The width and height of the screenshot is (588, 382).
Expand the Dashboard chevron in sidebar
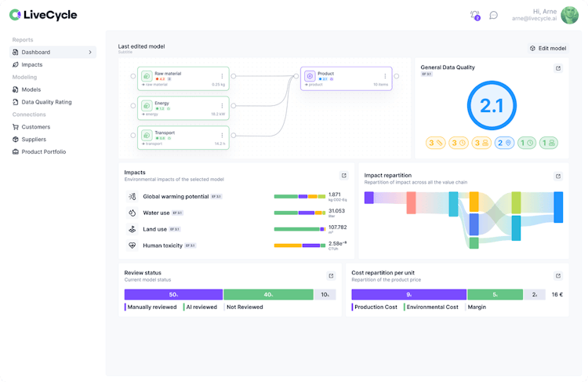tap(90, 53)
